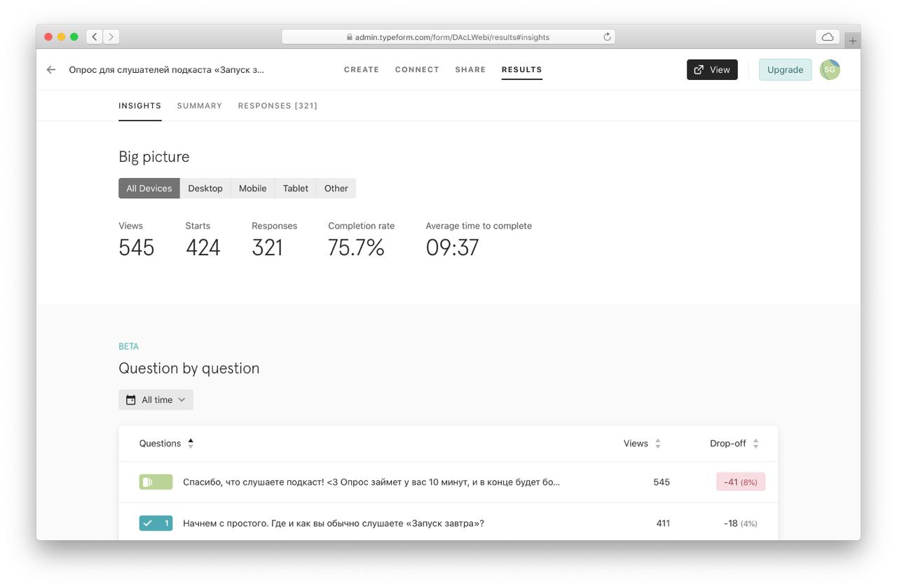Switch to the Summary tab
Screen dimensions: 897x588
pos(200,106)
